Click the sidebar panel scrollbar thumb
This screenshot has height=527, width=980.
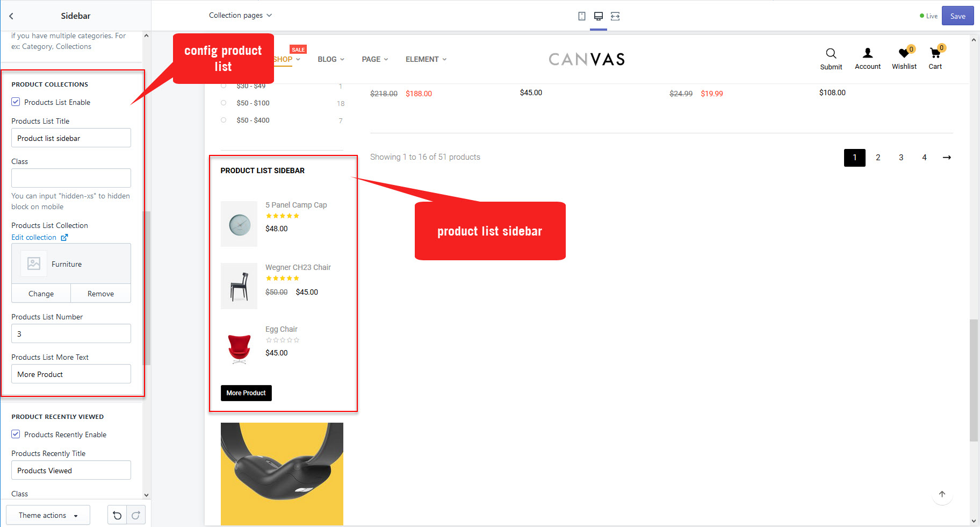tap(145, 288)
